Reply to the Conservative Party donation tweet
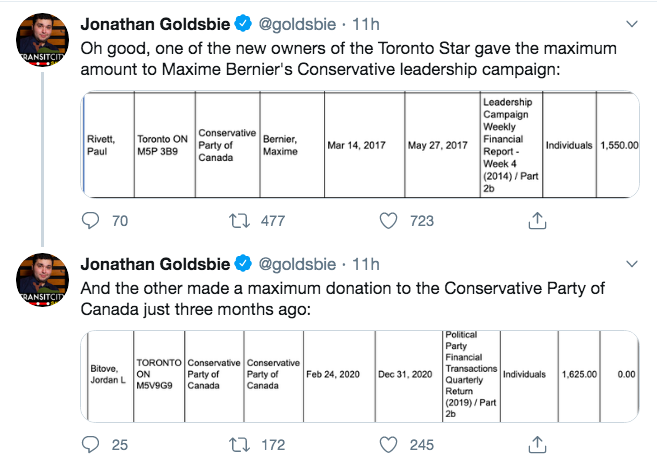The height and width of the screenshot is (464, 657). coord(90,444)
